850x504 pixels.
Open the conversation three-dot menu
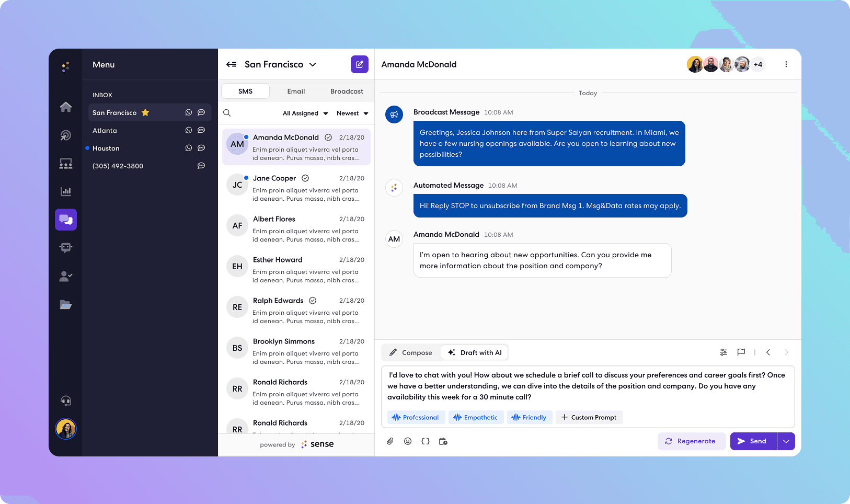click(786, 64)
